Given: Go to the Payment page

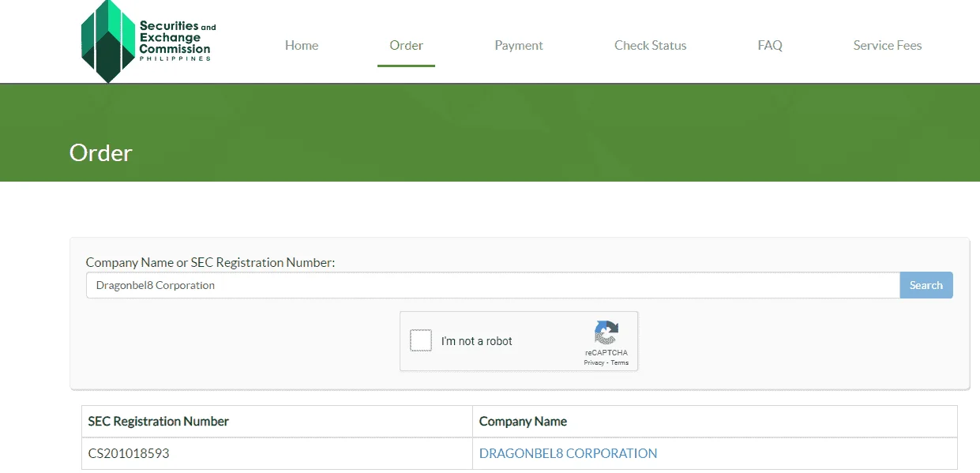Looking at the screenshot, I should 519,46.
